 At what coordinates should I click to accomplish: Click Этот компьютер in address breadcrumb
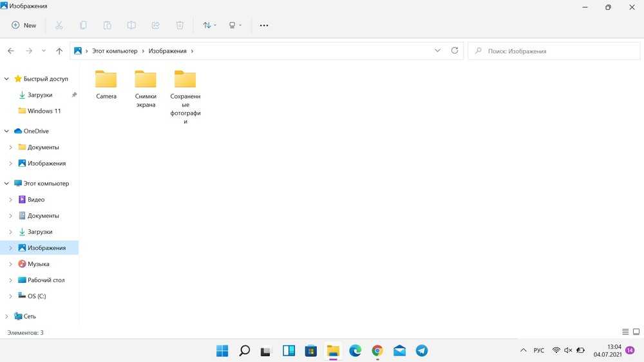115,51
